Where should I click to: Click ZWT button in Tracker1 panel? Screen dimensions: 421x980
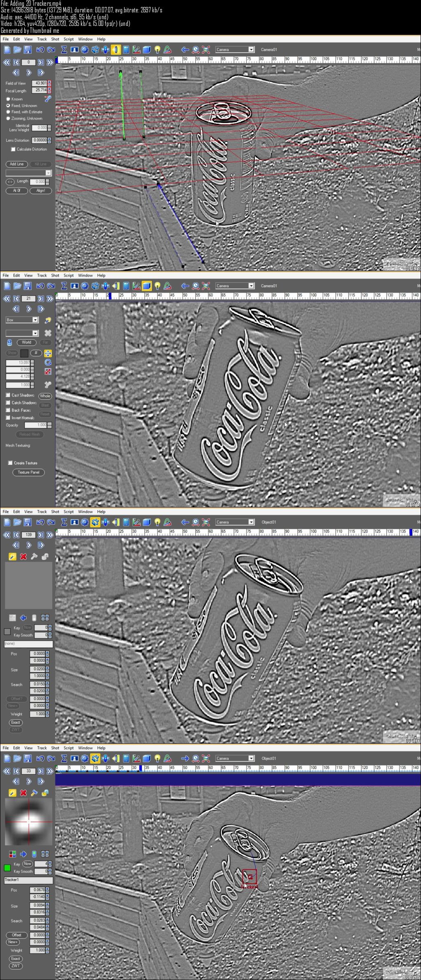coord(16,966)
